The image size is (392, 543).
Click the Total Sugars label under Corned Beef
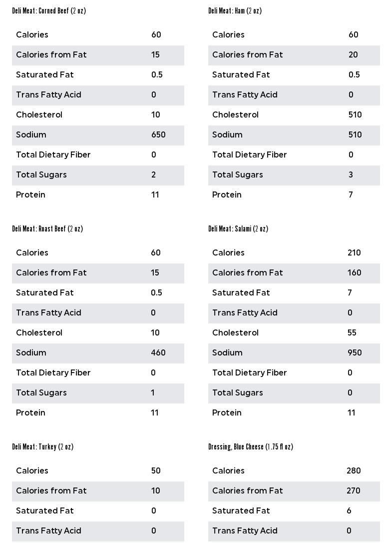click(x=41, y=175)
